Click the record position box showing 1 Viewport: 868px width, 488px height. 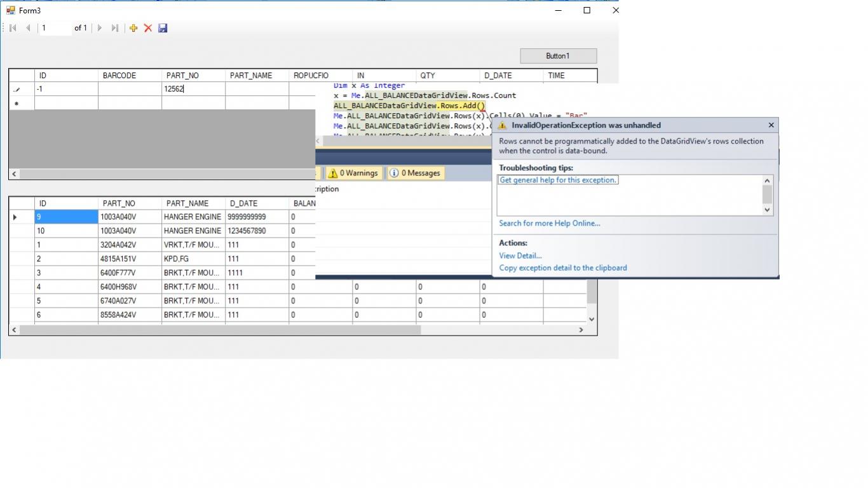click(x=55, y=28)
